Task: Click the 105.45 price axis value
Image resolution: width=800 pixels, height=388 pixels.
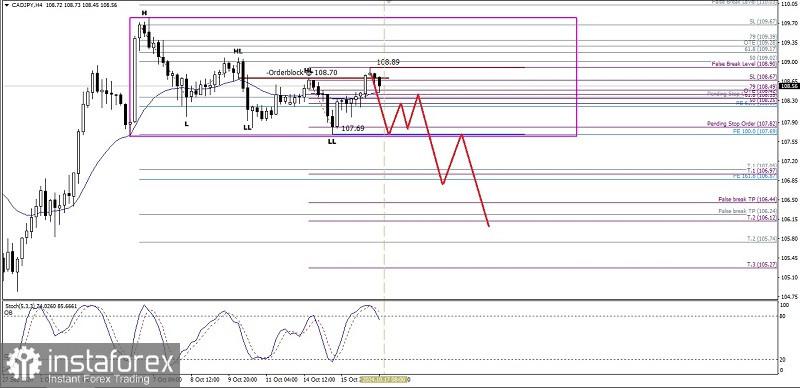Action: (x=790, y=258)
